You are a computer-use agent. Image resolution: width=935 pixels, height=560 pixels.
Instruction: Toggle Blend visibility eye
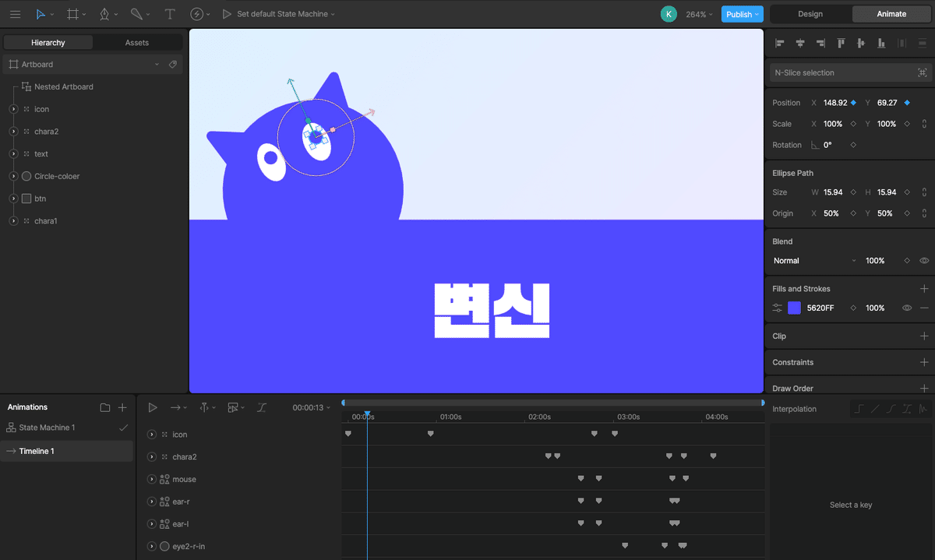click(924, 261)
